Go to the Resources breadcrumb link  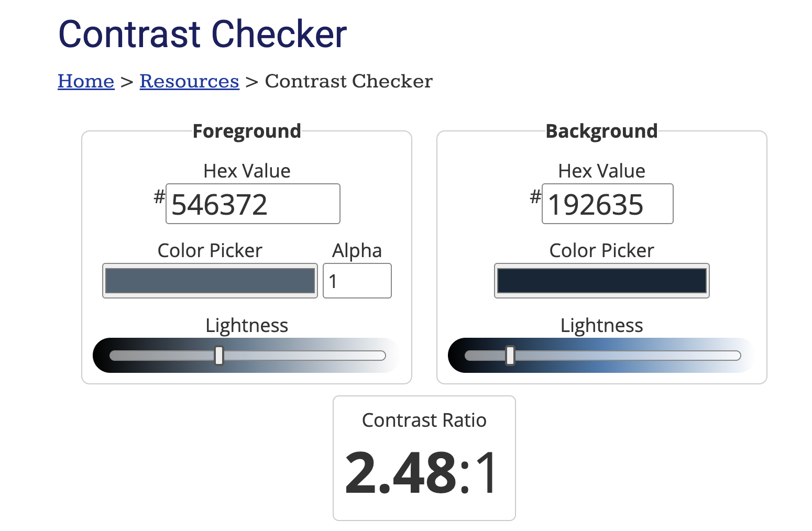tap(189, 81)
